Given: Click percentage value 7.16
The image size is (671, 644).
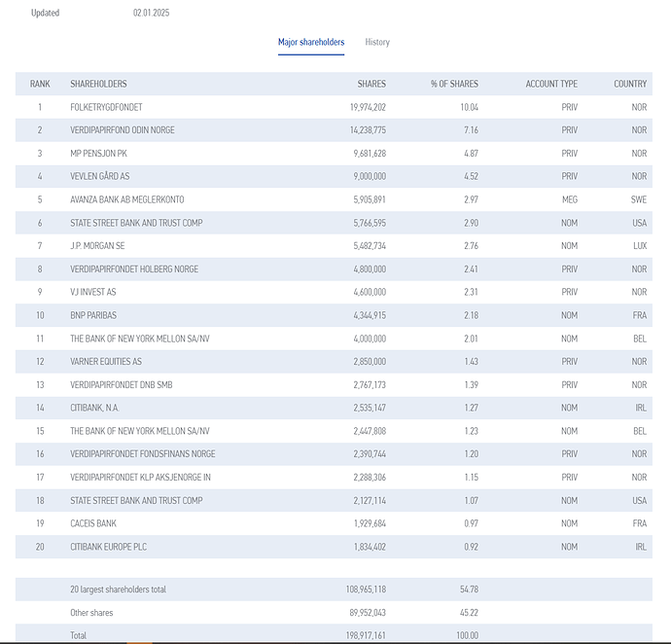Looking at the screenshot, I should [x=471, y=129].
